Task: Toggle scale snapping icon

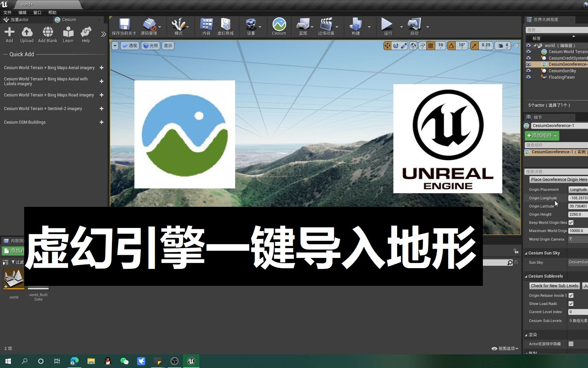Action: tap(474, 46)
